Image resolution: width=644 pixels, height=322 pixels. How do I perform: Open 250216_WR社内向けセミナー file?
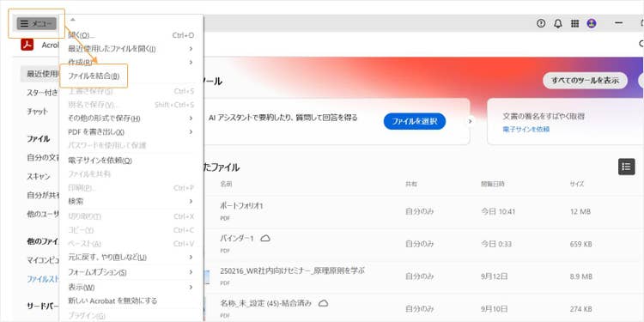[x=293, y=270]
